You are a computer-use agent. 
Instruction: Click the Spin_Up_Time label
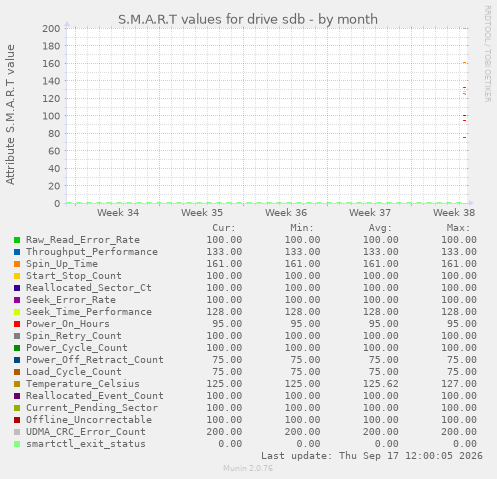coord(62,264)
